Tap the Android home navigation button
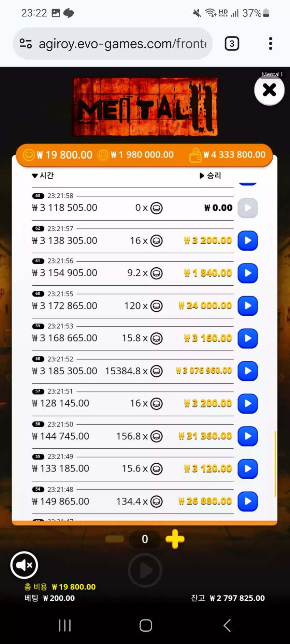Screen dimensions: 290x644 point(146,625)
